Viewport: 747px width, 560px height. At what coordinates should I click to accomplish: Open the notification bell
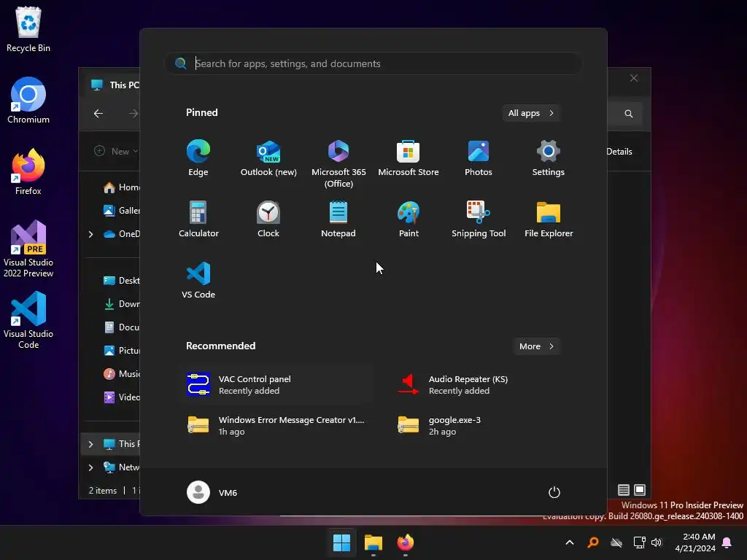(727, 542)
